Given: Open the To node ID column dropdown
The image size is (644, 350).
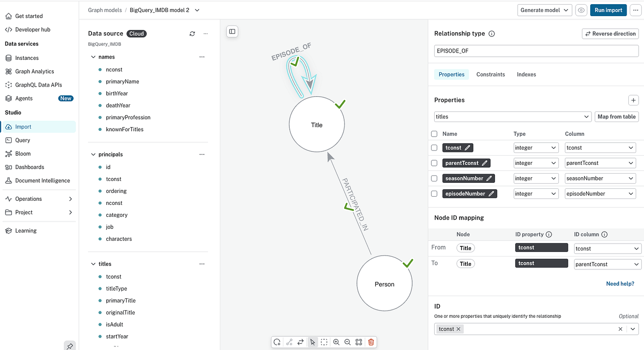Looking at the screenshot, I should coord(608,264).
